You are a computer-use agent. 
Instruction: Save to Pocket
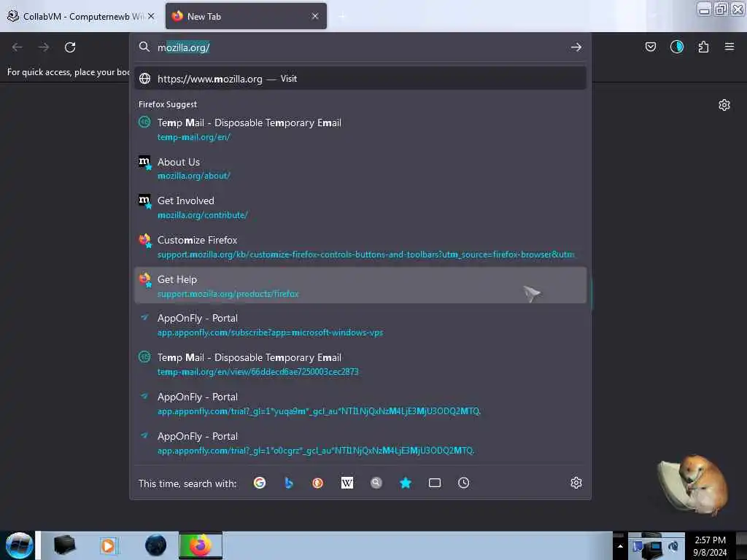tap(650, 47)
